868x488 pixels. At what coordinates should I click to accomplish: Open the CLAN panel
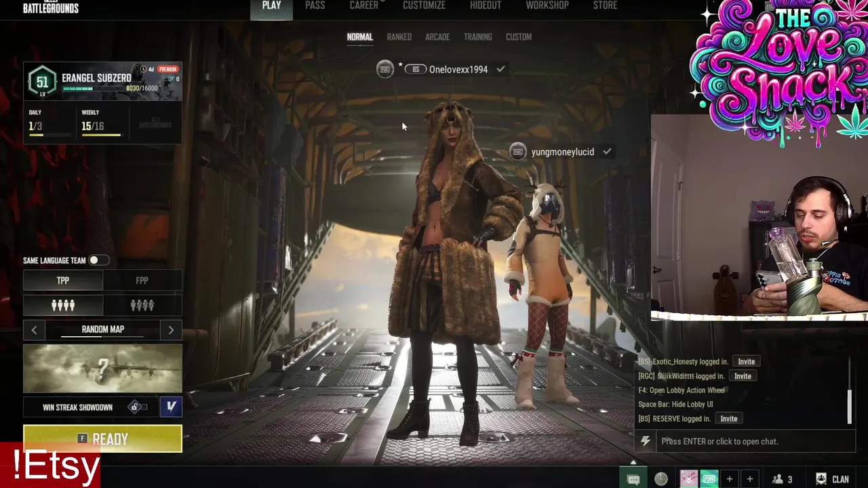pos(833,479)
